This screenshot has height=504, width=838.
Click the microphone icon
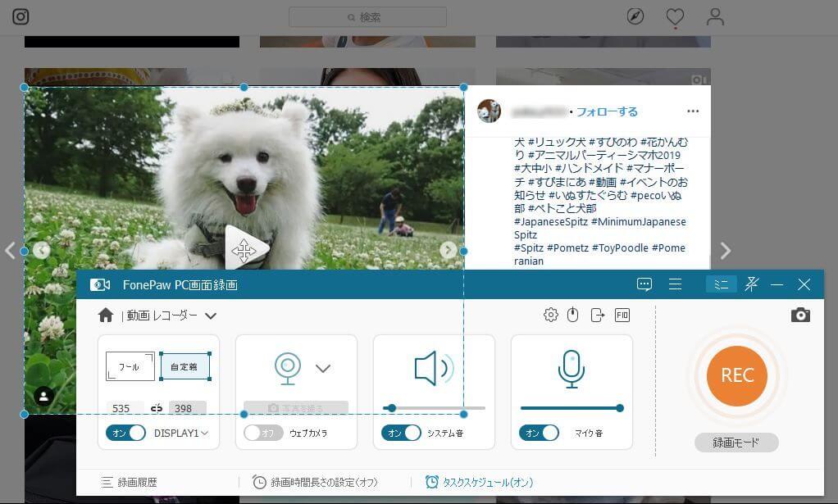click(572, 369)
